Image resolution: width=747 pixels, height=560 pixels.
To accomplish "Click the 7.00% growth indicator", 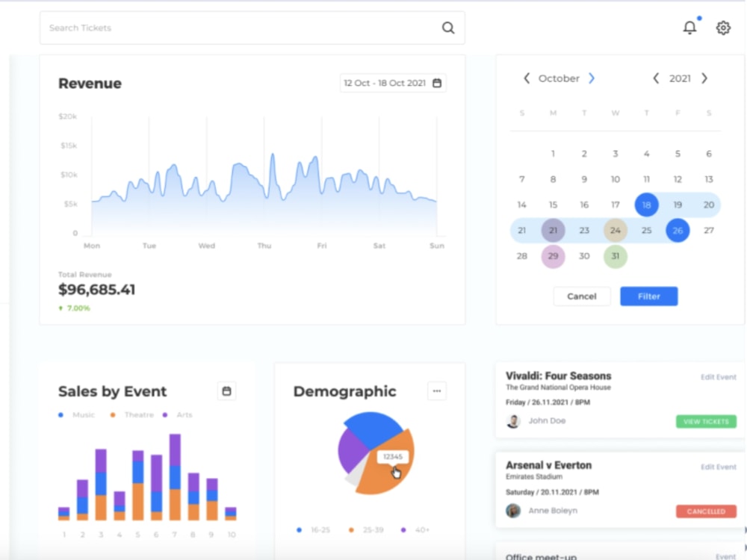I will point(74,308).
